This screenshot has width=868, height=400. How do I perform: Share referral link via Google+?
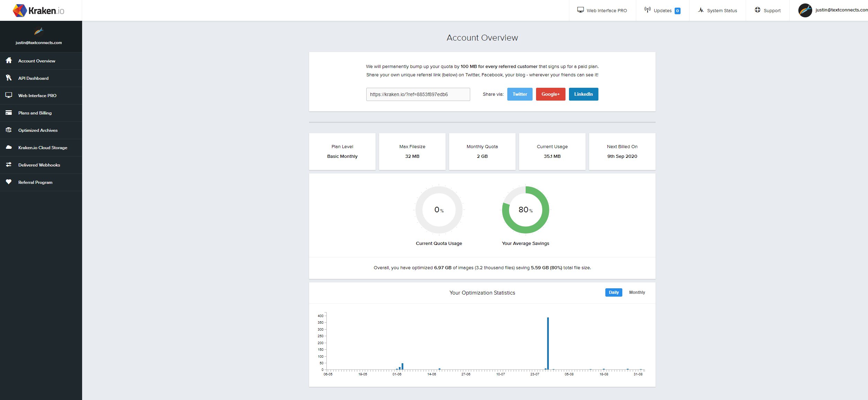[x=550, y=94]
